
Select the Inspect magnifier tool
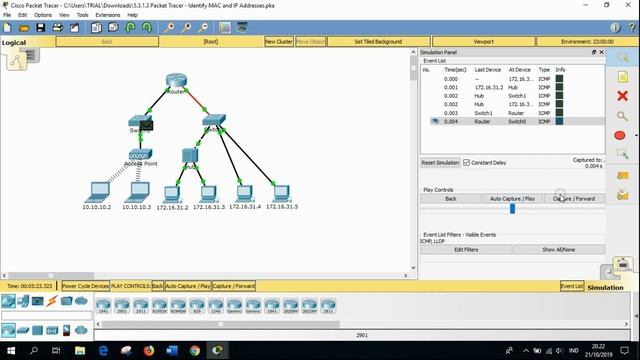point(622,116)
